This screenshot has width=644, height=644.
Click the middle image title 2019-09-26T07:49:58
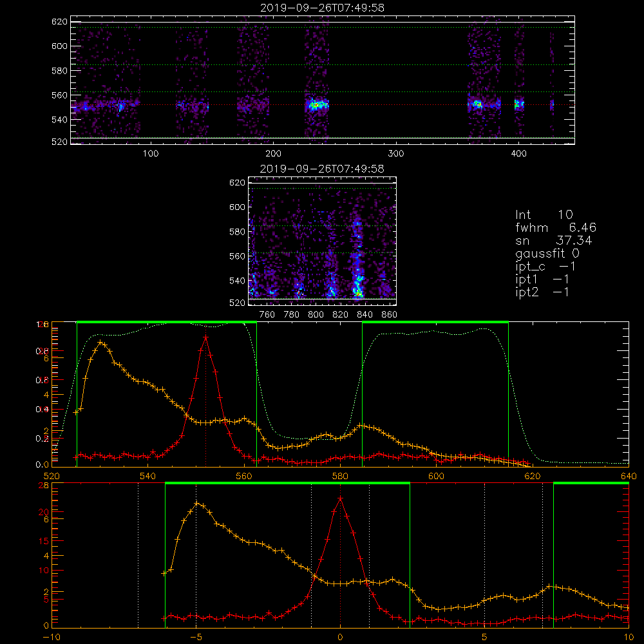pyautogui.click(x=322, y=169)
